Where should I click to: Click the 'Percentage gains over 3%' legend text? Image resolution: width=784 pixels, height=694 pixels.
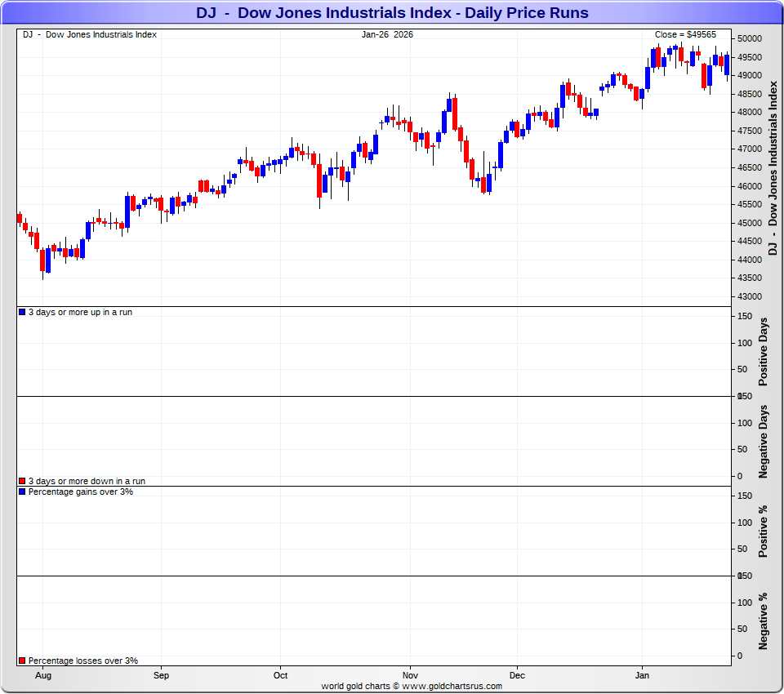[x=81, y=492]
